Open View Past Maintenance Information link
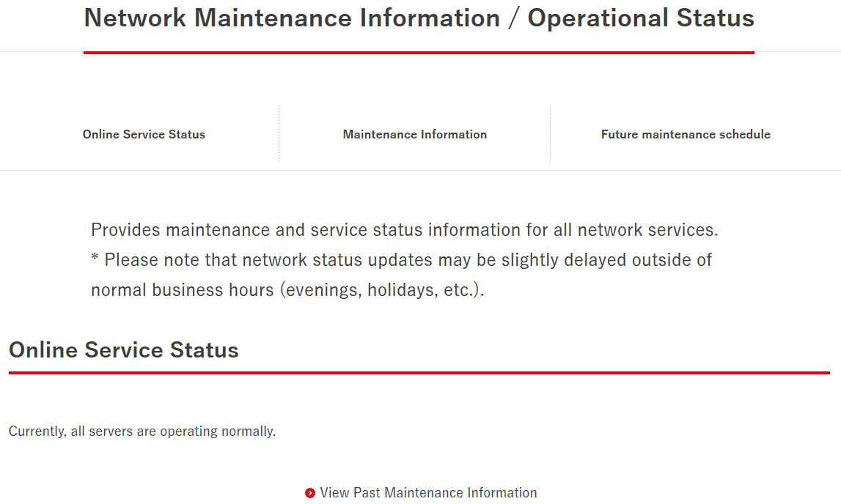The image size is (841, 504). pos(428,493)
